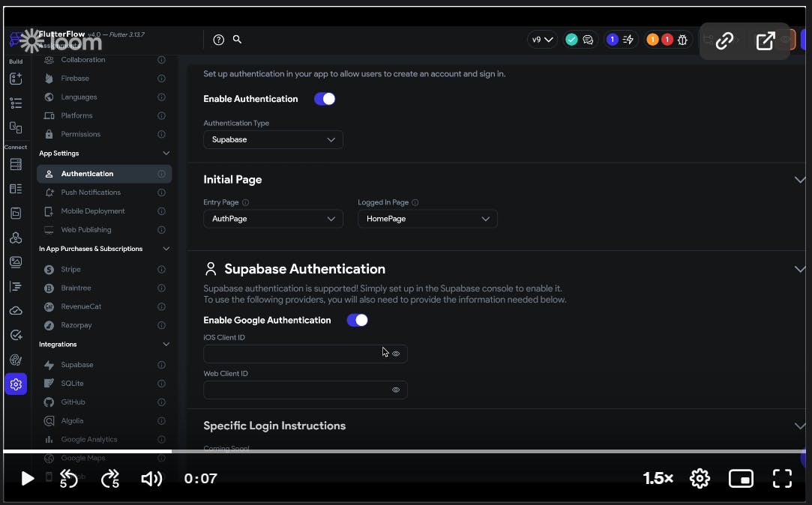Screen dimensions: 812x505
Task: Show the Web Client ID value
Action: tap(396, 390)
